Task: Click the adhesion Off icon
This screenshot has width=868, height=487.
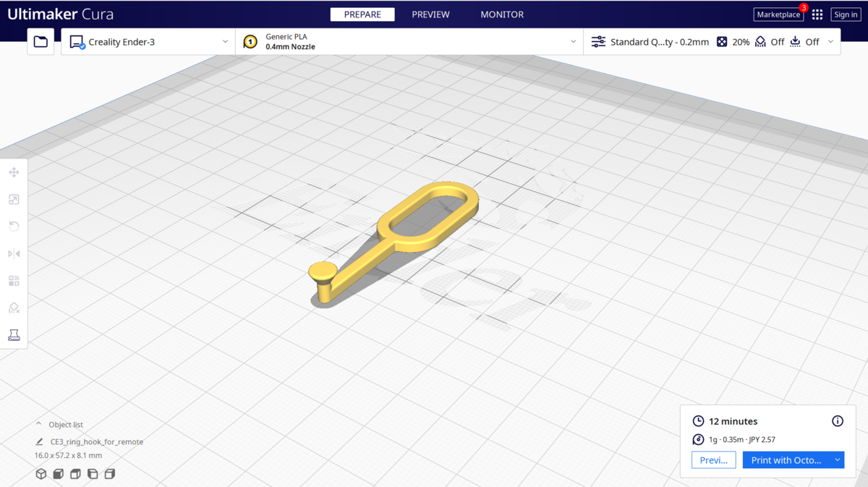Action: click(x=795, y=42)
